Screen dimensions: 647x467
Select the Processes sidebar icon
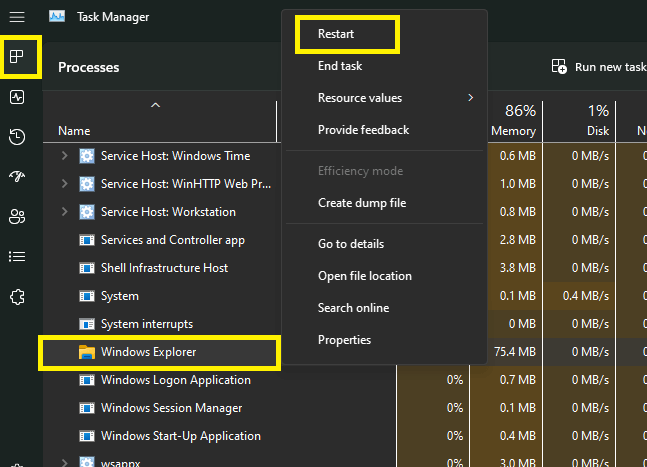(x=17, y=57)
